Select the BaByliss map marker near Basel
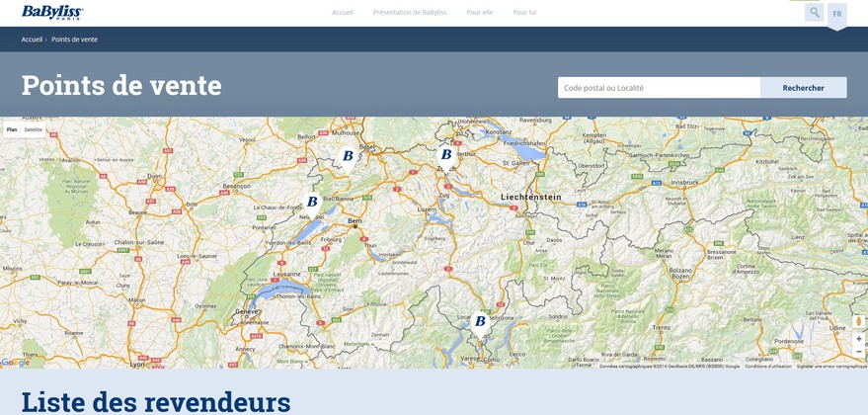868x415 pixels. coord(348,158)
